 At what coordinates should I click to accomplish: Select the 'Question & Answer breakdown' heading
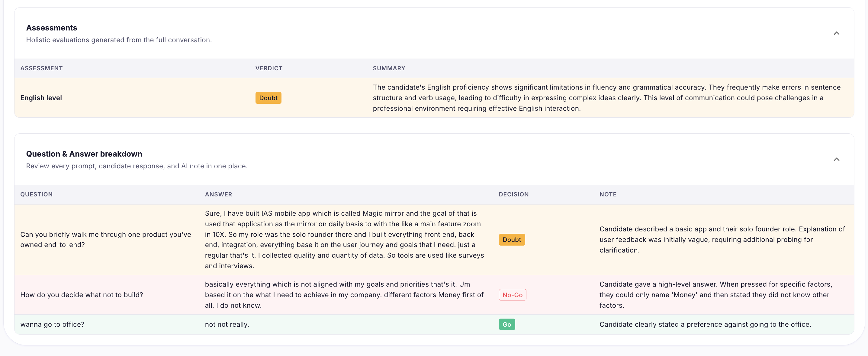[84, 154]
